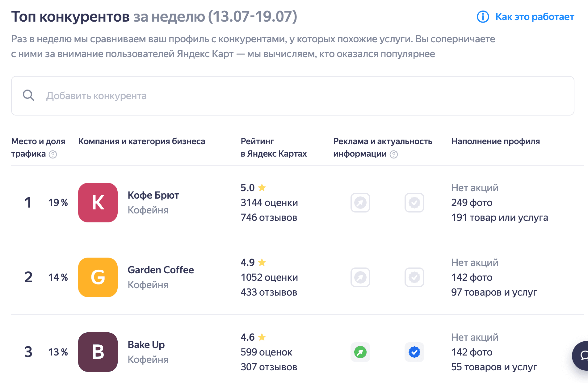Click the star next to the 4.9 rating

(x=262, y=262)
